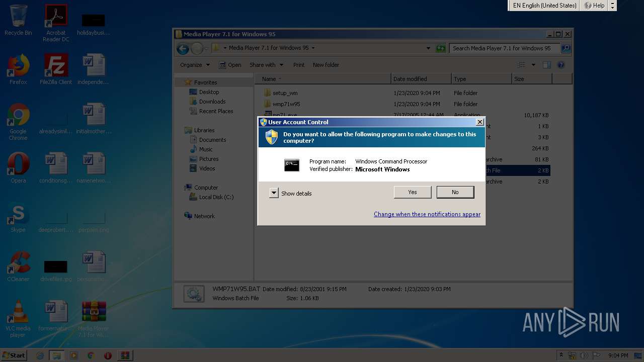Screen dimensions: 644x362
Task: Click Yes in the User Account Control dialog
Action: click(x=413, y=192)
